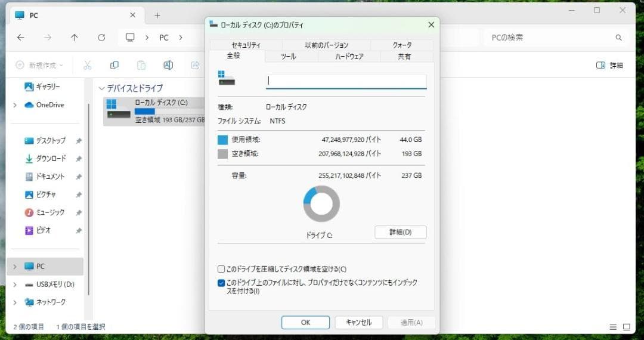Select PC in the navigation pane
Image resolution: width=644 pixels, height=340 pixels.
click(x=45, y=267)
